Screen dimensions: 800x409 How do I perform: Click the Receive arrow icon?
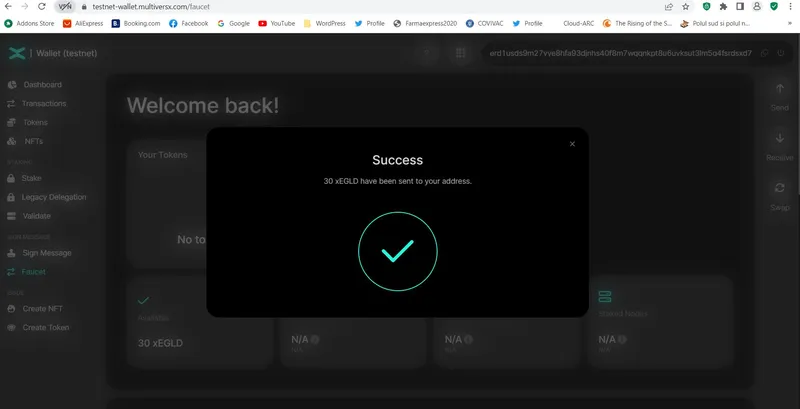click(x=780, y=138)
